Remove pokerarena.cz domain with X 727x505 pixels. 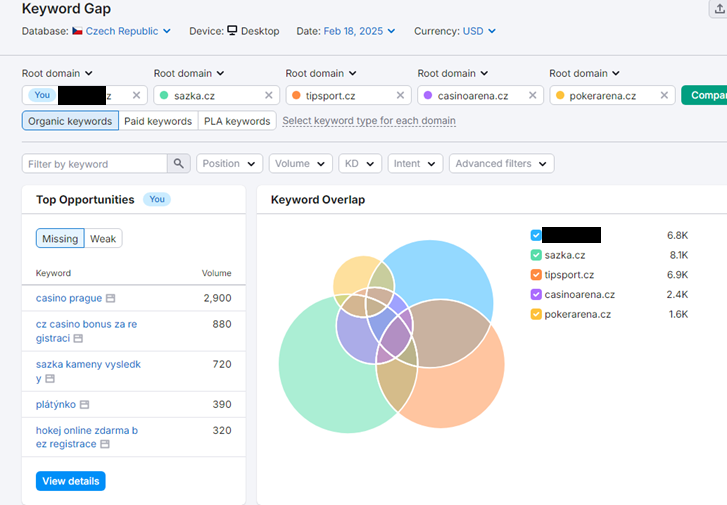pos(664,95)
